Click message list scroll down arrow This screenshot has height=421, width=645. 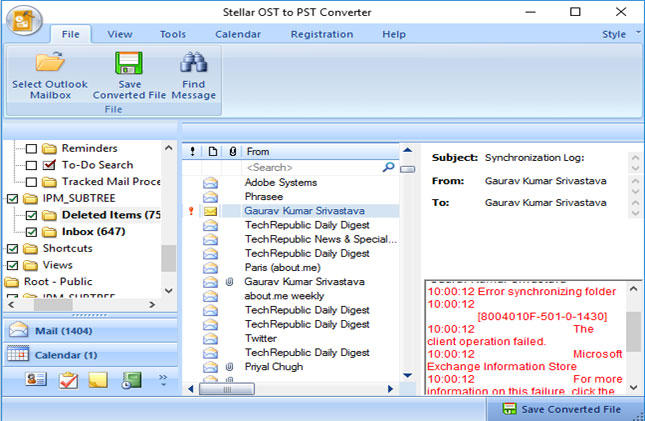point(407,375)
